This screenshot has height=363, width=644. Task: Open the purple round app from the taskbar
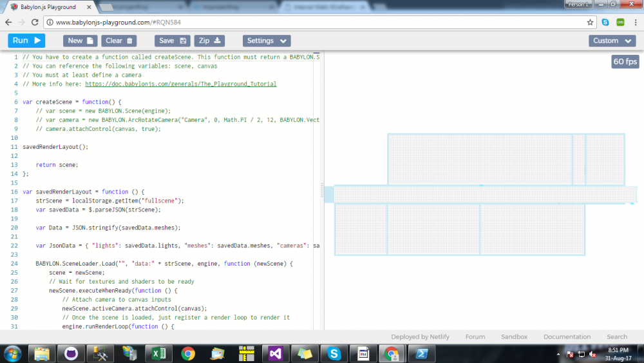pyautogui.click(x=71, y=353)
